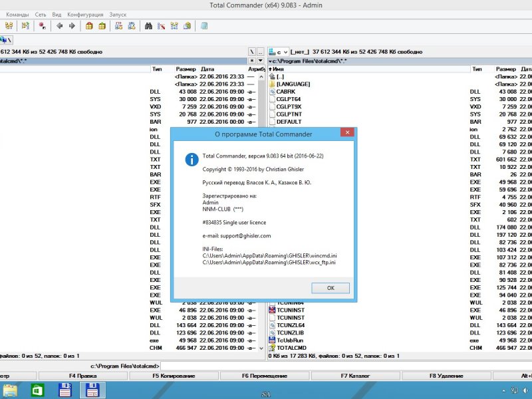This screenshot has width=532, height=399.
Task: Click the favorites asterisk button left panel
Action: (x=252, y=61)
